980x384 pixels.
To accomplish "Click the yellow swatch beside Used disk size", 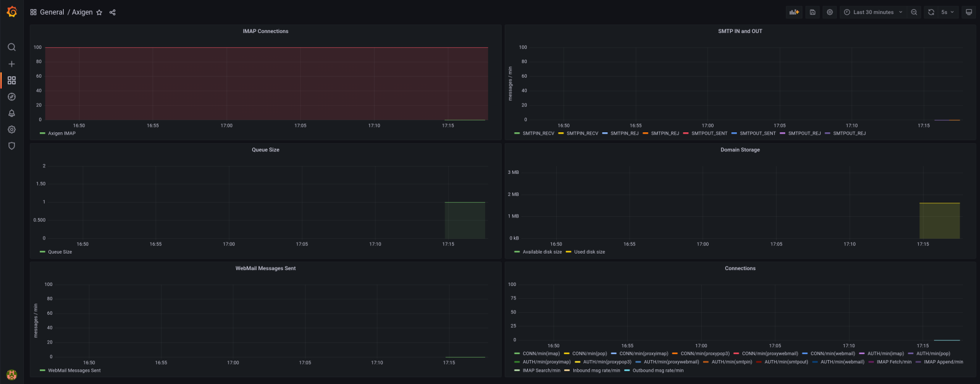I will 568,252.
